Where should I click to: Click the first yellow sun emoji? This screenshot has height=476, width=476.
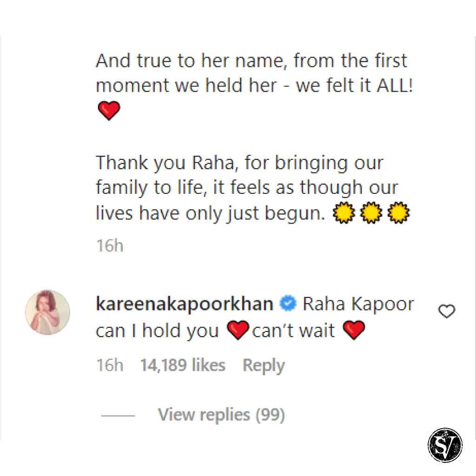click(344, 212)
